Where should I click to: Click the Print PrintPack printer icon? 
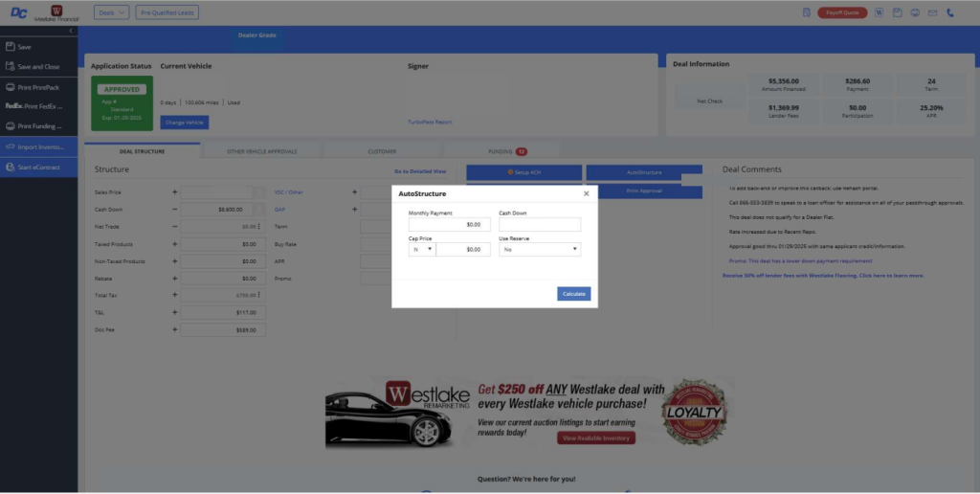point(10,87)
